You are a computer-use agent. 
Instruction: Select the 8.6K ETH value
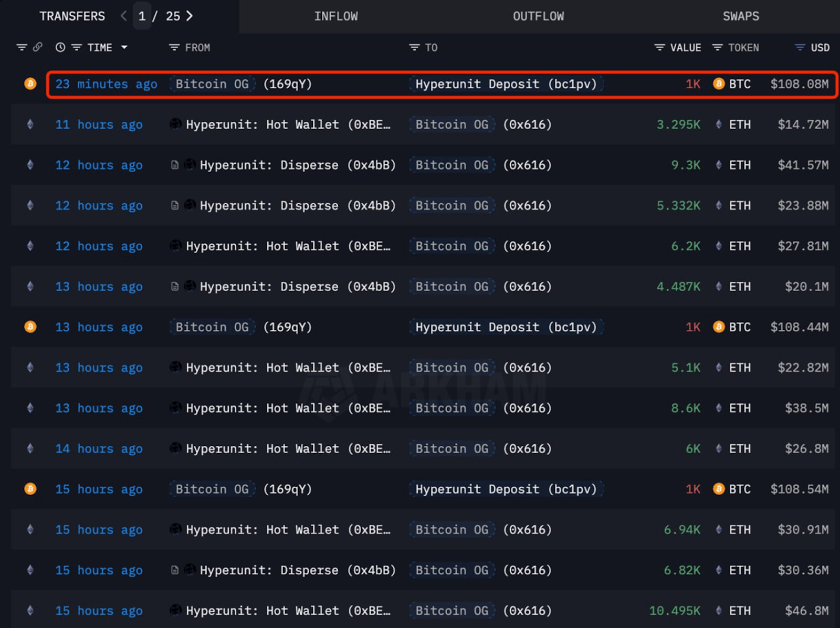pos(686,408)
